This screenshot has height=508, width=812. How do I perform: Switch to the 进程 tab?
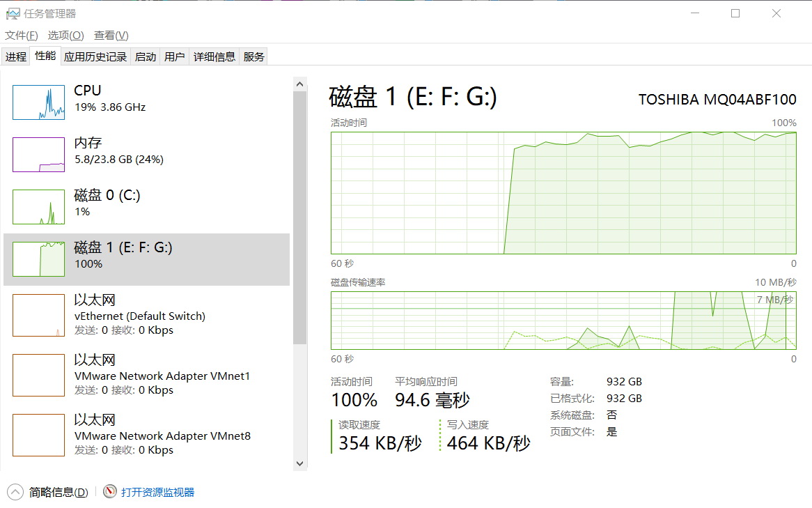(x=16, y=57)
